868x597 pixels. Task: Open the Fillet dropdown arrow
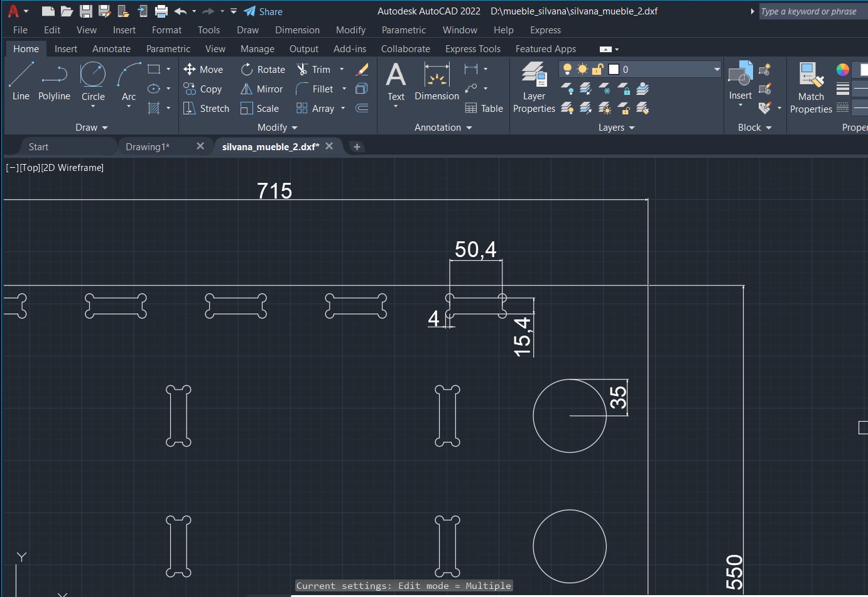pyautogui.click(x=344, y=89)
